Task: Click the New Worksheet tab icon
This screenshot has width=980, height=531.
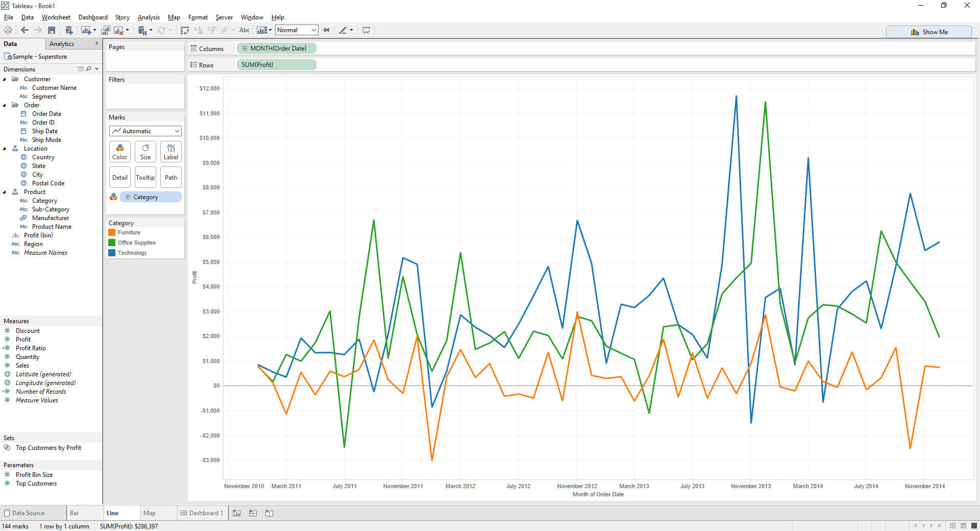Action: (237, 513)
